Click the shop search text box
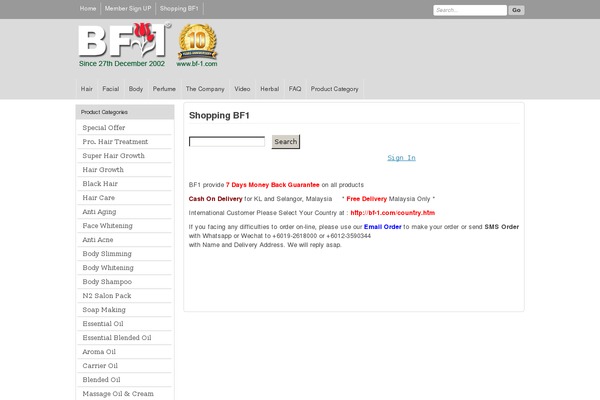Viewport: 600px width, 400px height. click(x=227, y=142)
